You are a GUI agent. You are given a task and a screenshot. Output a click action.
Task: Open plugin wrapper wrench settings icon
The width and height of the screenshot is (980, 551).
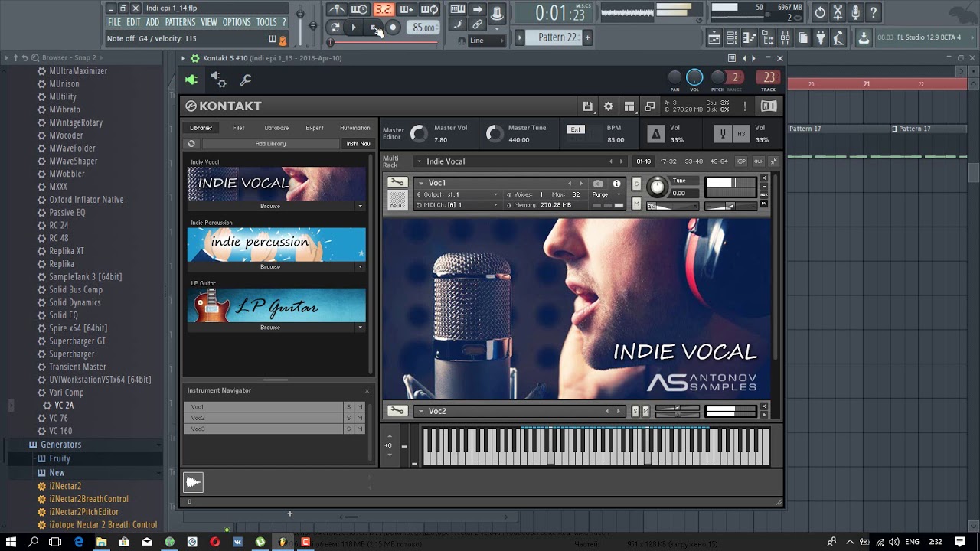[246, 80]
